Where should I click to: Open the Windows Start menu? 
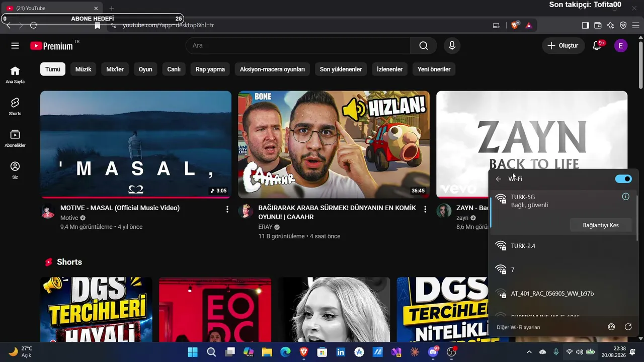(x=193, y=352)
